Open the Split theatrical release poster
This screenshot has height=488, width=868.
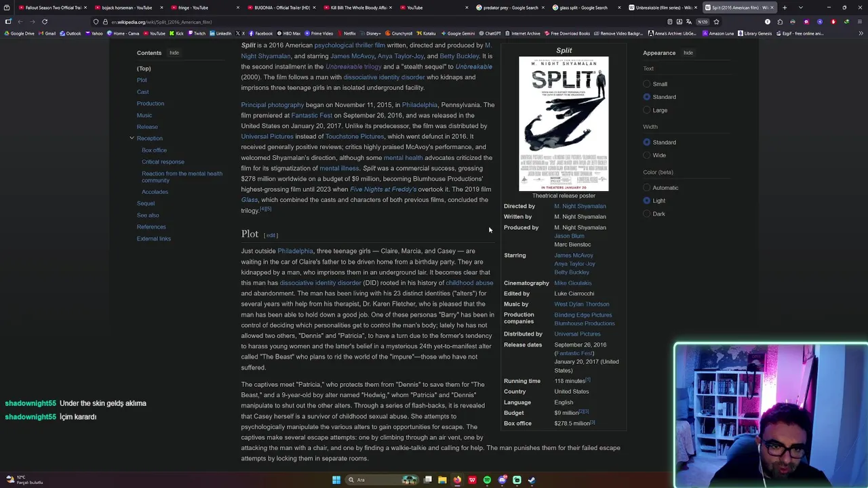click(564, 123)
